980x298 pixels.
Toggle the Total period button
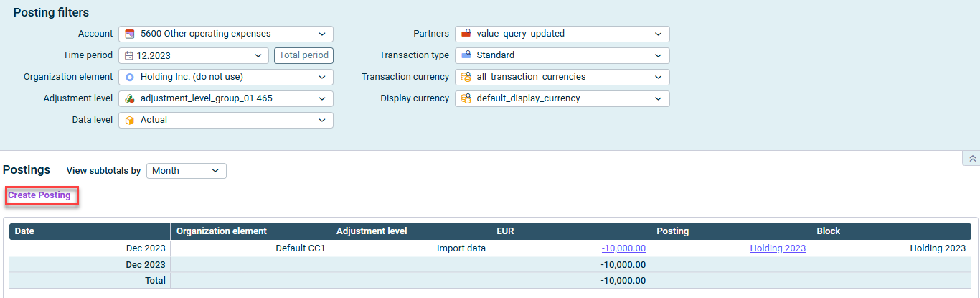pos(303,55)
